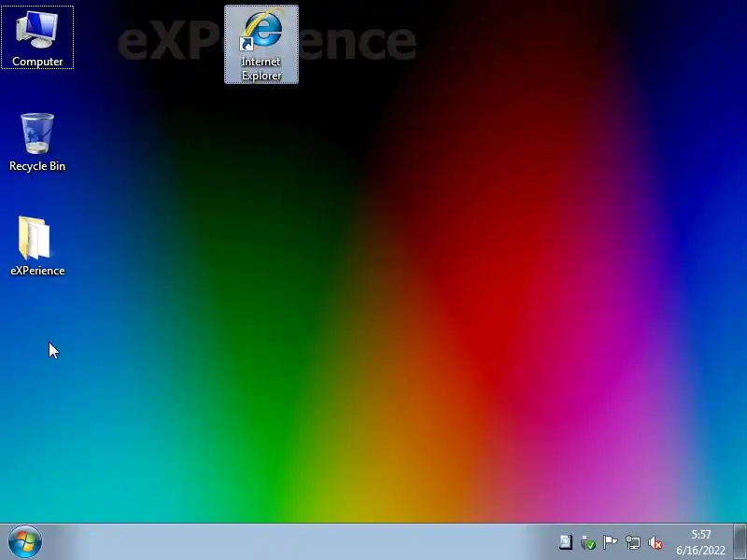747x560 pixels.
Task: Click the muted volume speaker icon
Action: (655, 542)
